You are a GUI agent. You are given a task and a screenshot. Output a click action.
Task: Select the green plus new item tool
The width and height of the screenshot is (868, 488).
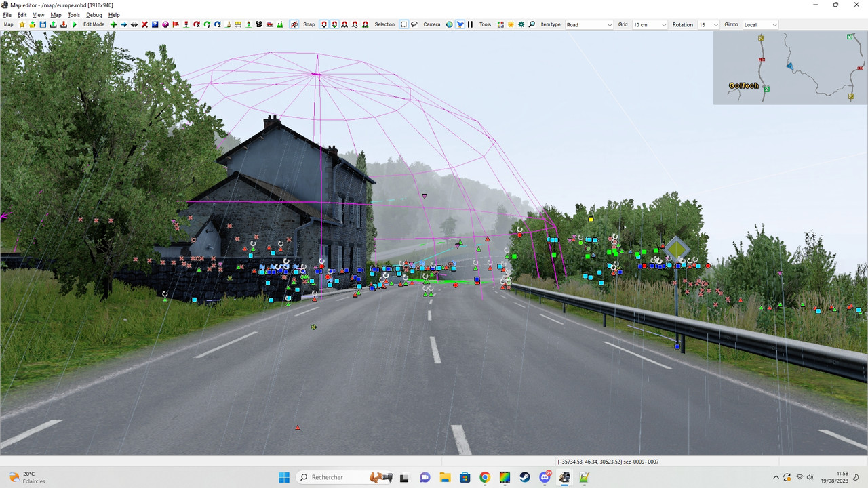pyautogui.click(x=113, y=24)
